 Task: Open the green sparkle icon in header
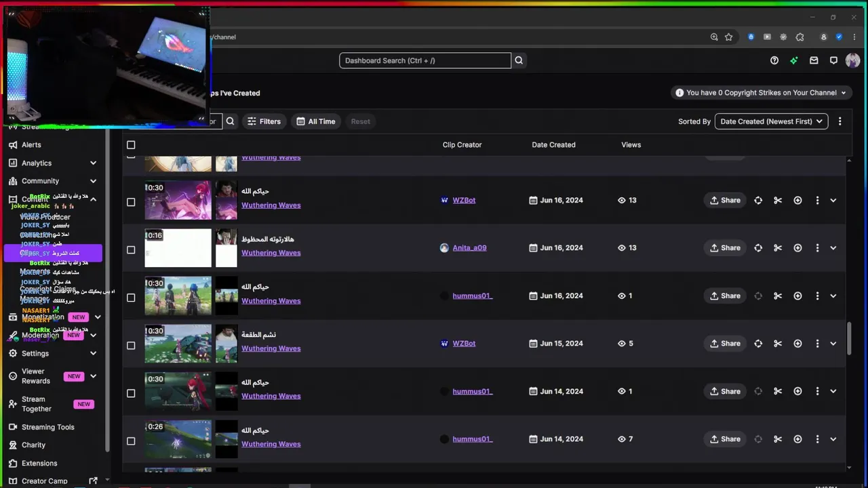click(x=794, y=60)
